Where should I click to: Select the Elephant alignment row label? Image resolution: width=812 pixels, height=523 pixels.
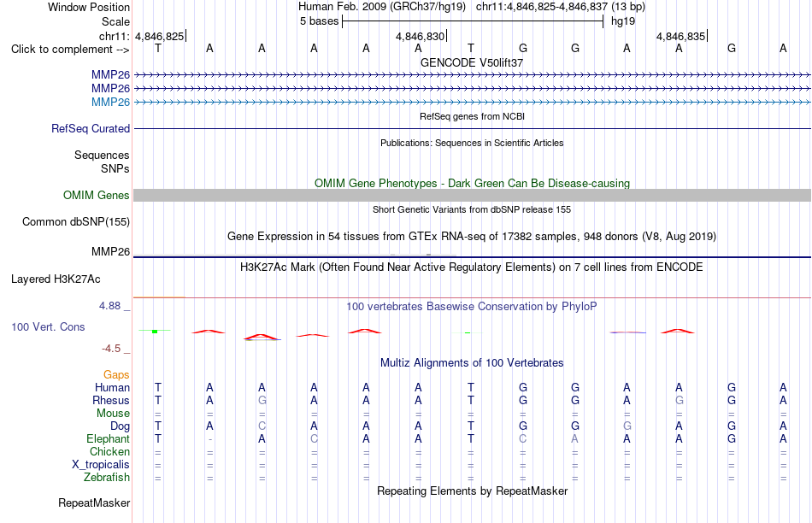click(108, 438)
